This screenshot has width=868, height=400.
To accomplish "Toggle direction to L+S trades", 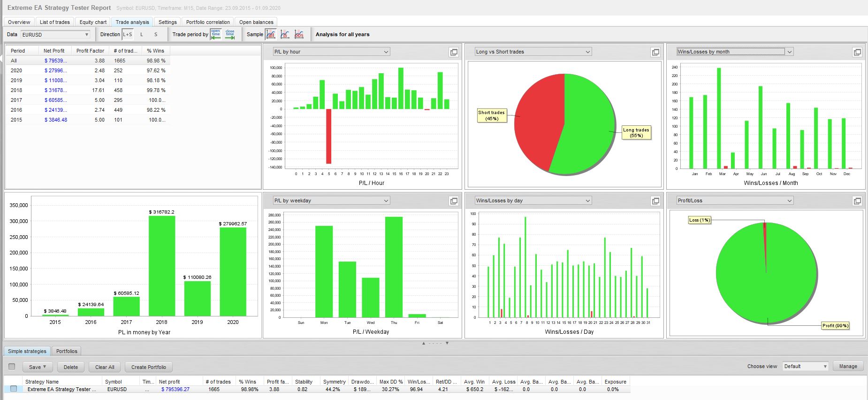I will click(x=128, y=34).
